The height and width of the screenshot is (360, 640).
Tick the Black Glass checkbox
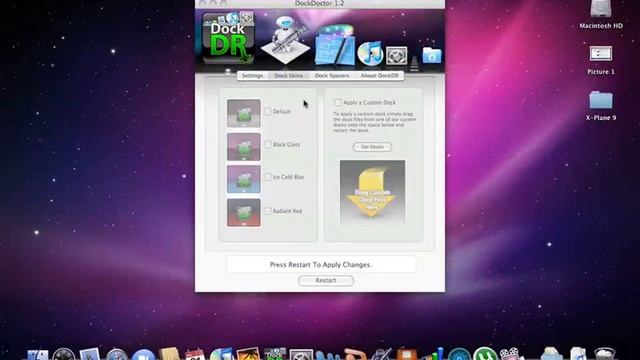(x=268, y=144)
